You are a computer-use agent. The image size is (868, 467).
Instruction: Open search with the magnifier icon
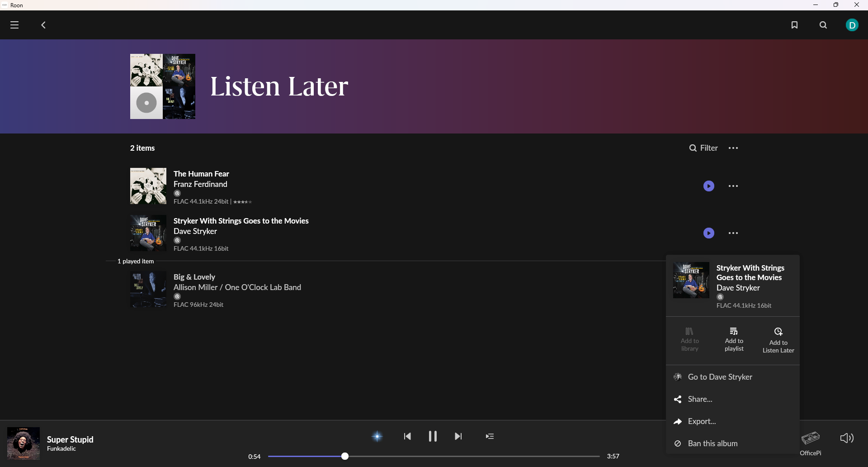[823, 25]
